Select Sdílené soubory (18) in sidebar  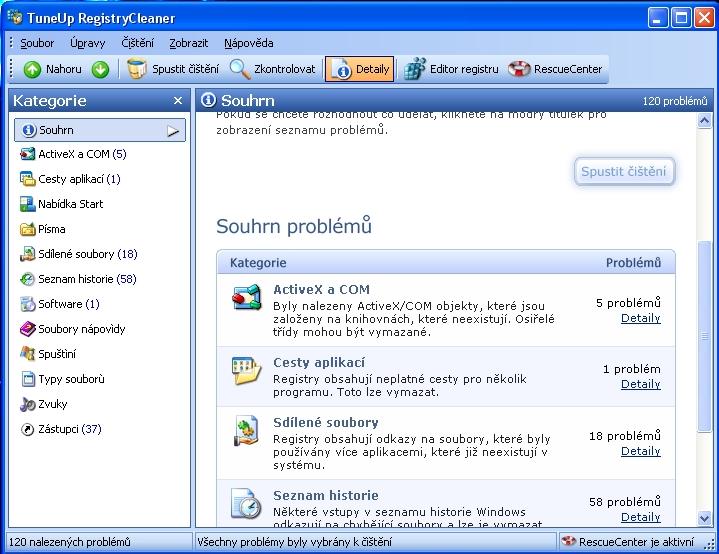click(79, 254)
